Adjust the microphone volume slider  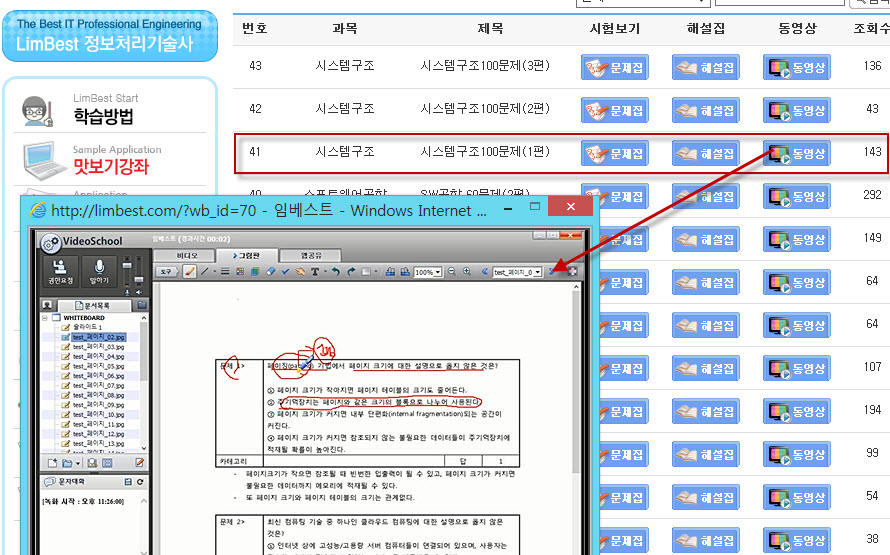point(127,265)
